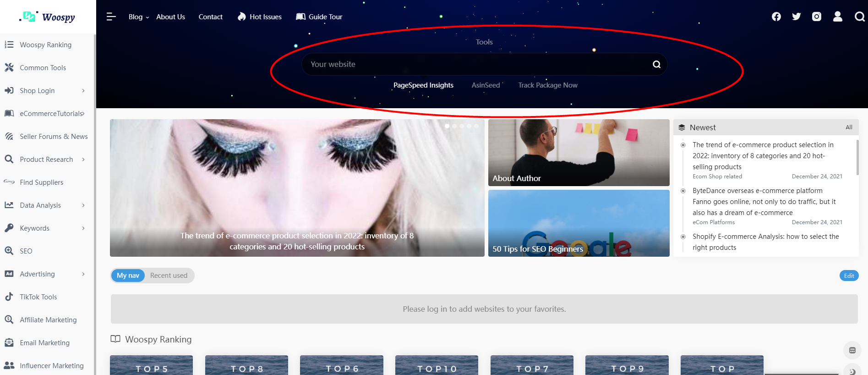Click the Guide Tour book icon
Viewport: 868px width, 375px height.
[300, 17]
